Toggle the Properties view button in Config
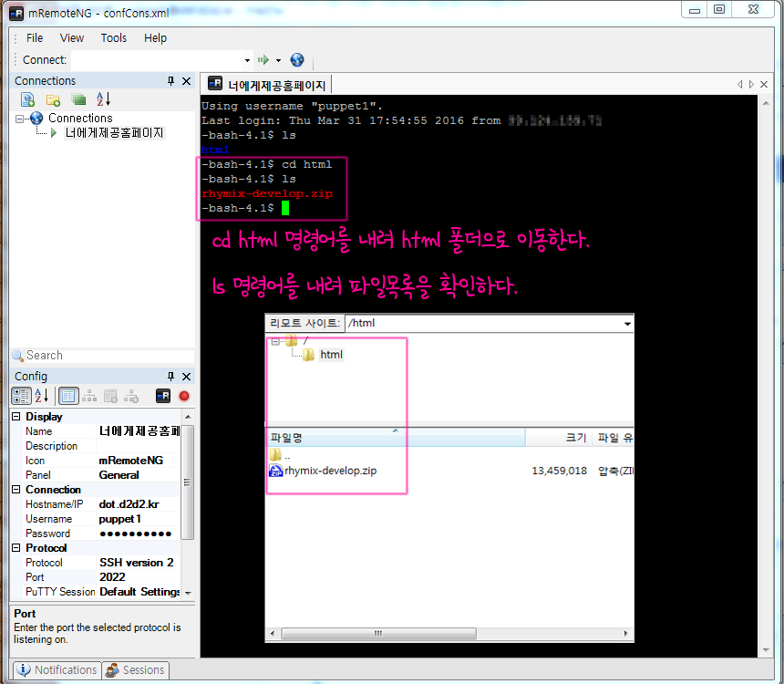The image size is (784, 684). point(67,396)
